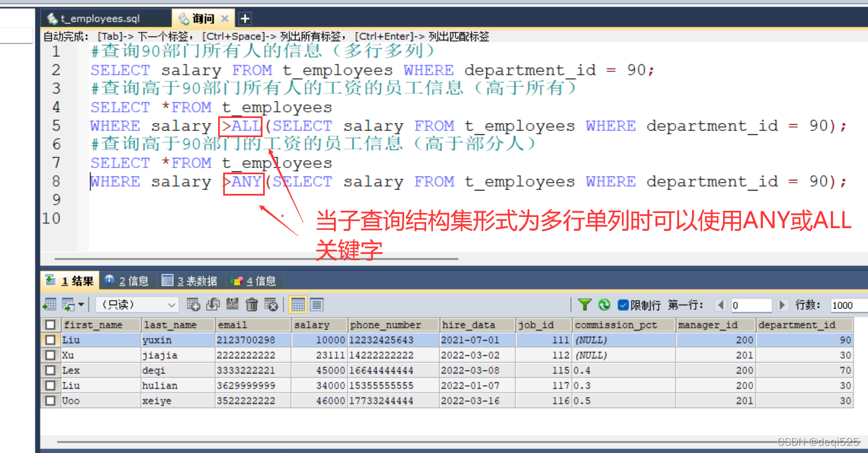Click department_id column header
The image size is (868, 453).
805,325
